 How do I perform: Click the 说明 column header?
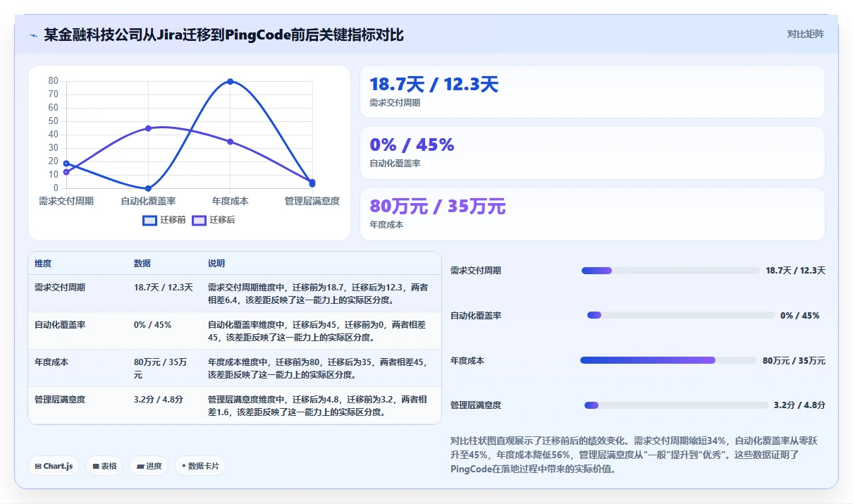pos(216,264)
